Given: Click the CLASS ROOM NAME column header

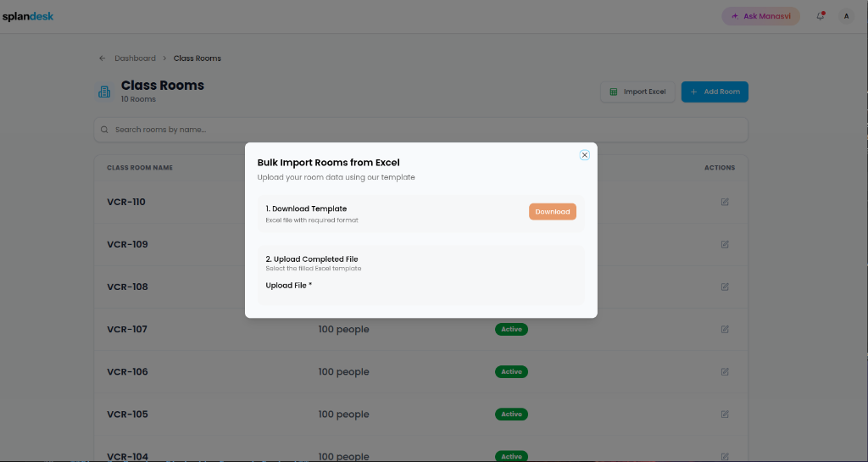Looking at the screenshot, I should point(140,168).
